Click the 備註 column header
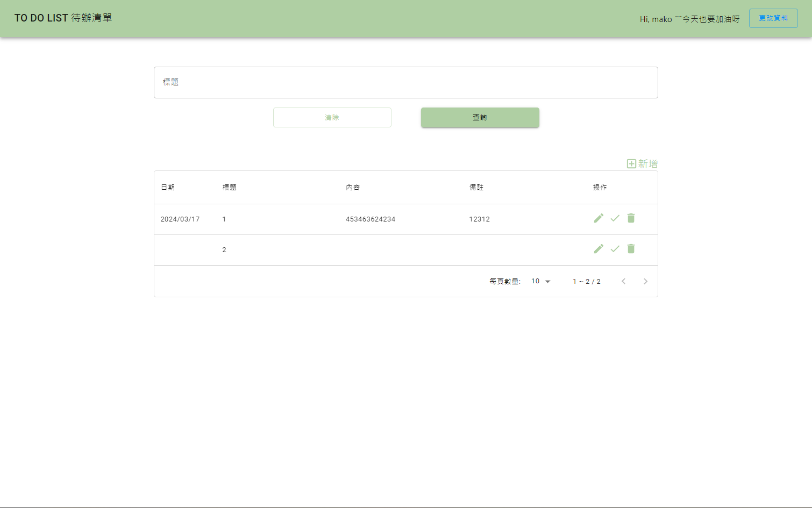 tap(476, 188)
